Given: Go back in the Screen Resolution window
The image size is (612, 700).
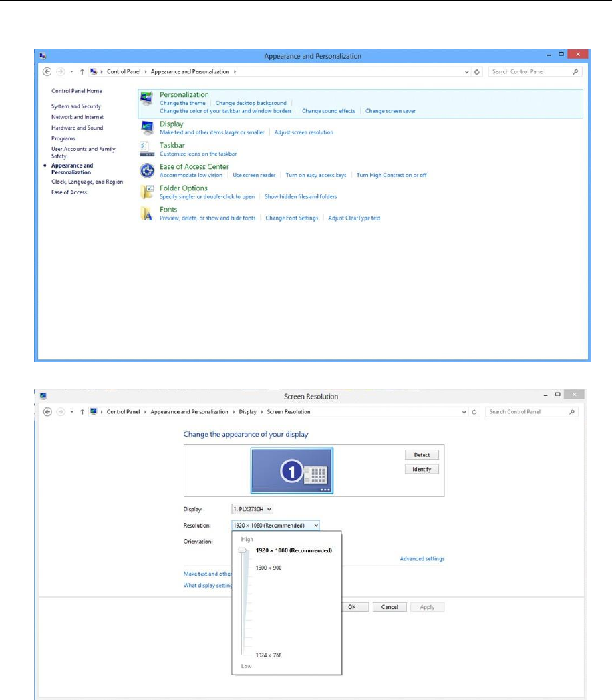Looking at the screenshot, I should click(x=47, y=411).
